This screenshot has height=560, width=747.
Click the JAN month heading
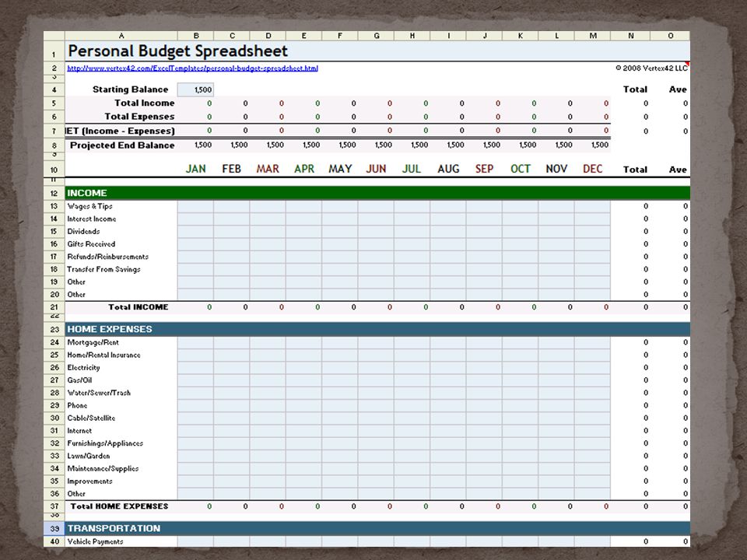tap(196, 169)
